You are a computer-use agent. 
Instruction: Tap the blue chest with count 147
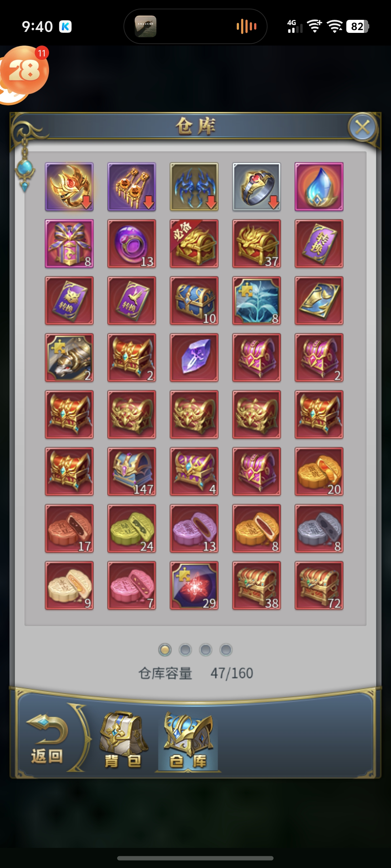132,472
